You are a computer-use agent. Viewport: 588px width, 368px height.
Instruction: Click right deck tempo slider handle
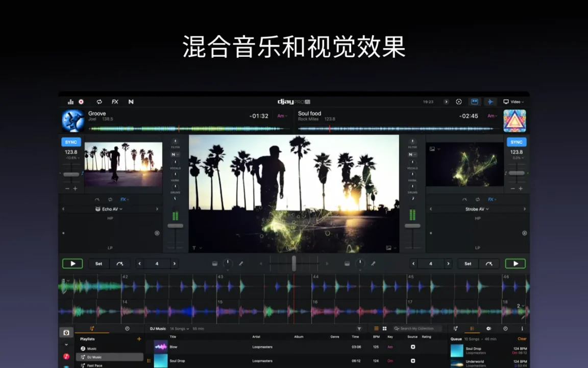click(x=517, y=173)
